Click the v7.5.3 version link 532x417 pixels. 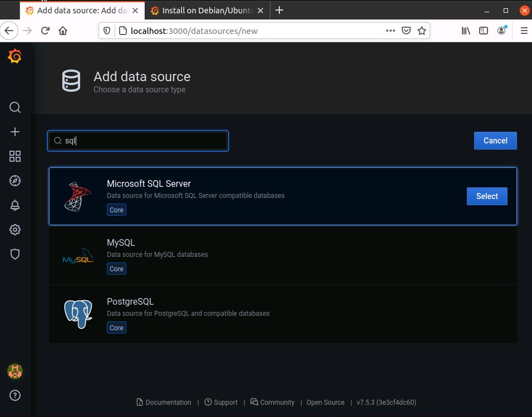[386, 403]
